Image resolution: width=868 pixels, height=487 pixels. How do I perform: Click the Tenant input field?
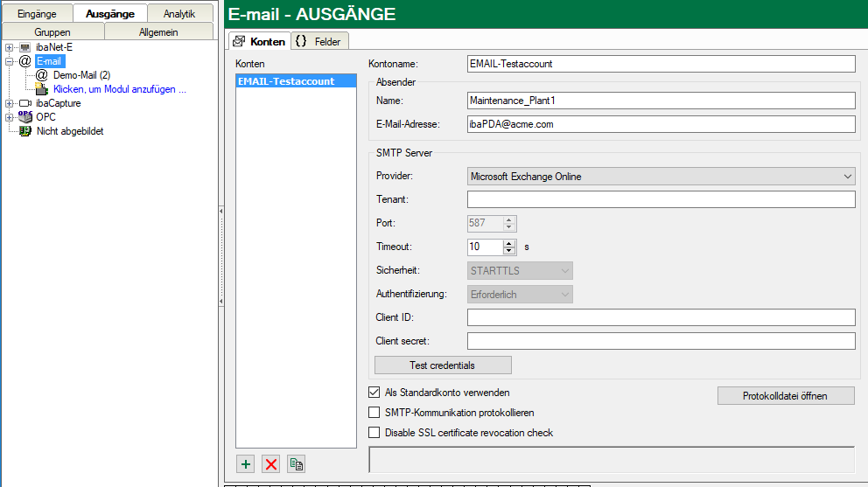(x=661, y=199)
